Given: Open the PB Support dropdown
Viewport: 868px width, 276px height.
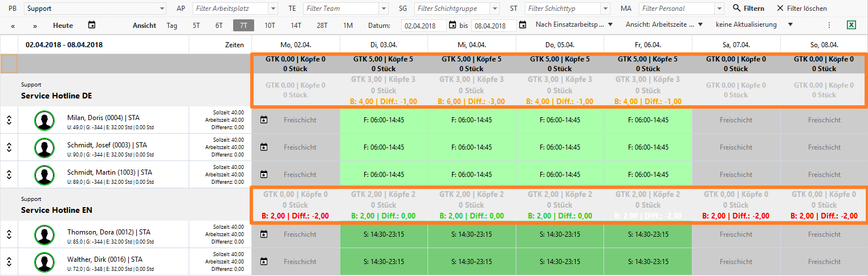Looking at the screenshot, I should pos(95,9).
